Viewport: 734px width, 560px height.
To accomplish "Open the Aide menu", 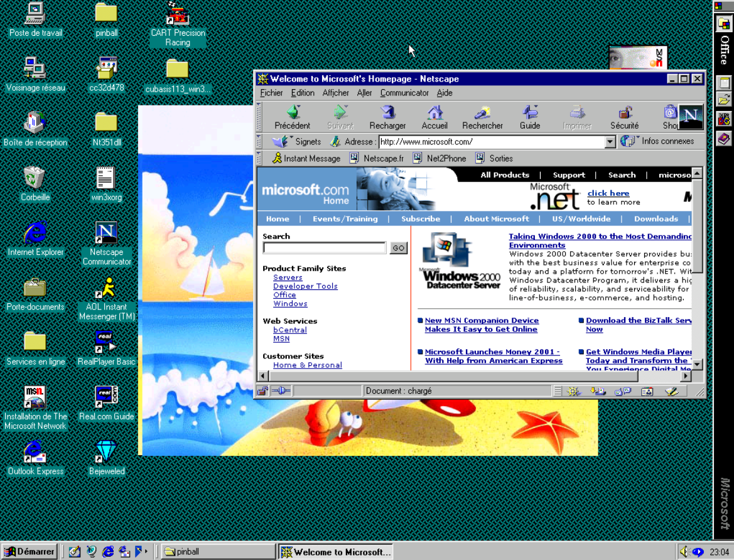I will tap(445, 93).
